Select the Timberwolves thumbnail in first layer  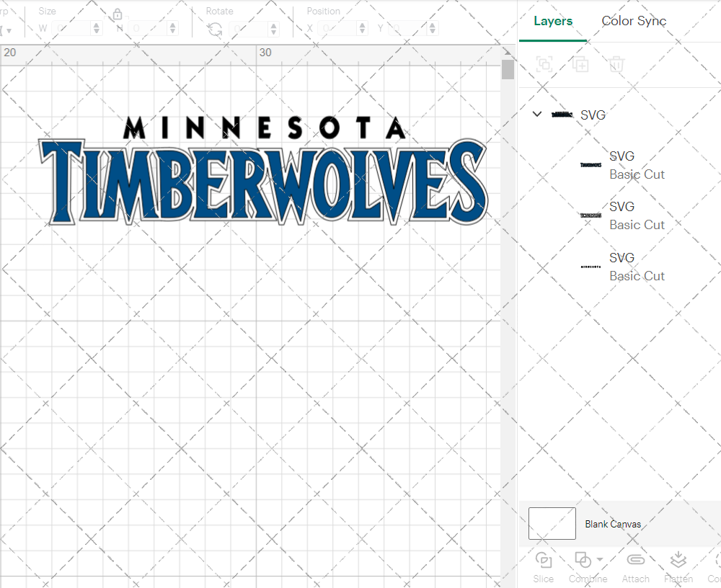click(x=591, y=164)
